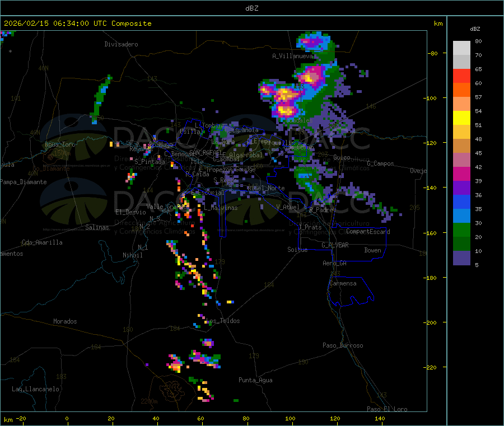Click the 'Carmensa' map label
504x426 pixels.
[343, 283]
